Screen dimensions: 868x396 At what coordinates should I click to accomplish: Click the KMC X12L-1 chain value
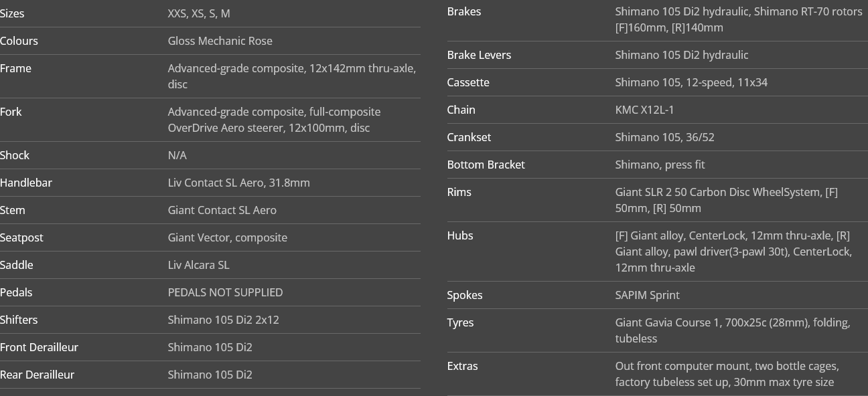pos(645,110)
